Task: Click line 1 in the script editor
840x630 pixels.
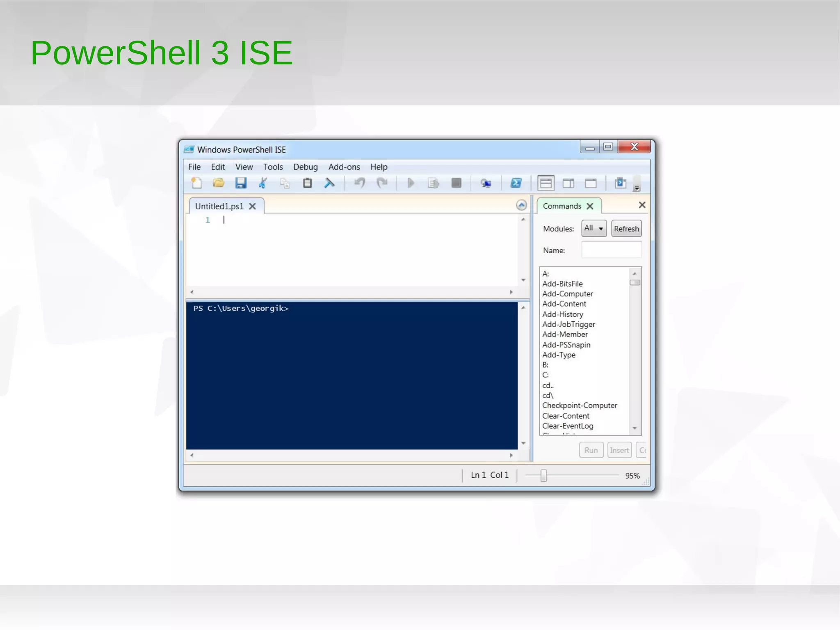Action: [353, 220]
